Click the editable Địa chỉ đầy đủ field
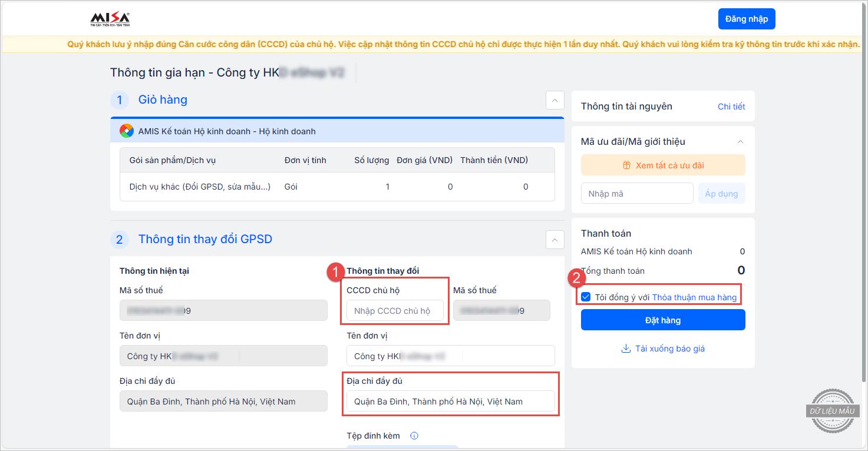Viewport: 868px width, 451px height. click(x=451, y=401)
